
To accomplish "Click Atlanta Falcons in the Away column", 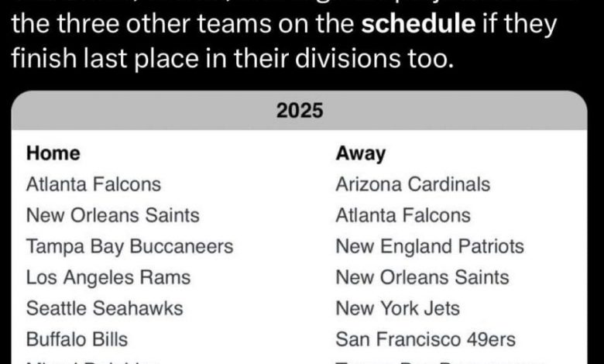I will point(403,215).
